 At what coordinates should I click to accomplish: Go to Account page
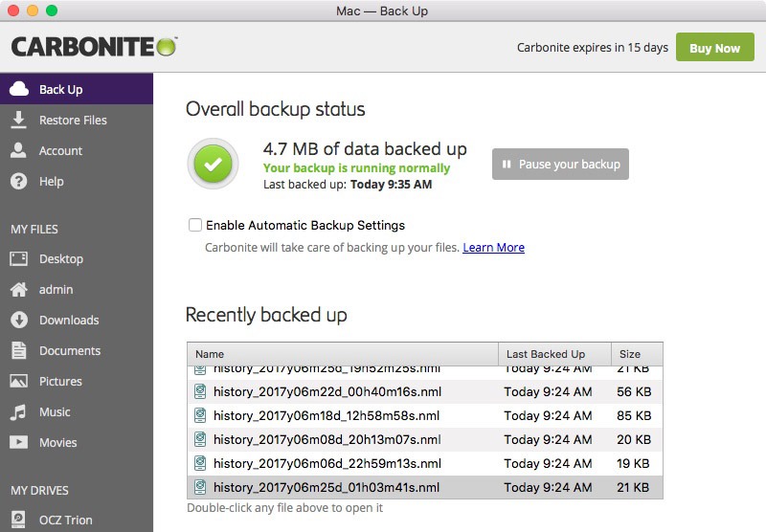77,150
